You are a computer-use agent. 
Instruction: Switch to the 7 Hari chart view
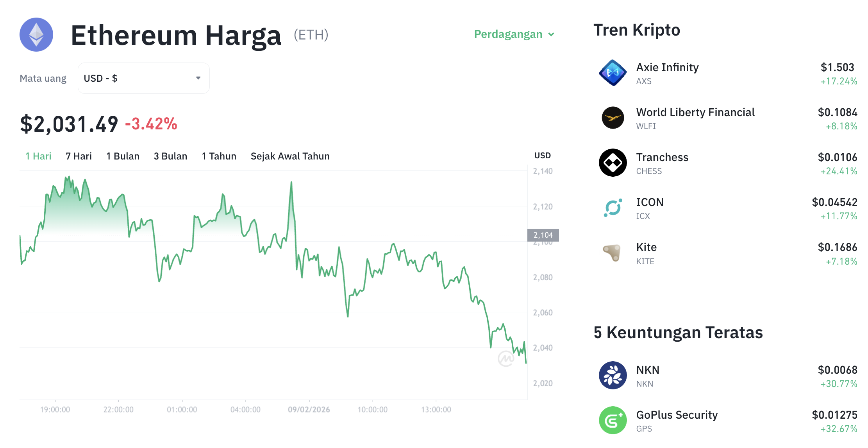coord(79,156)
